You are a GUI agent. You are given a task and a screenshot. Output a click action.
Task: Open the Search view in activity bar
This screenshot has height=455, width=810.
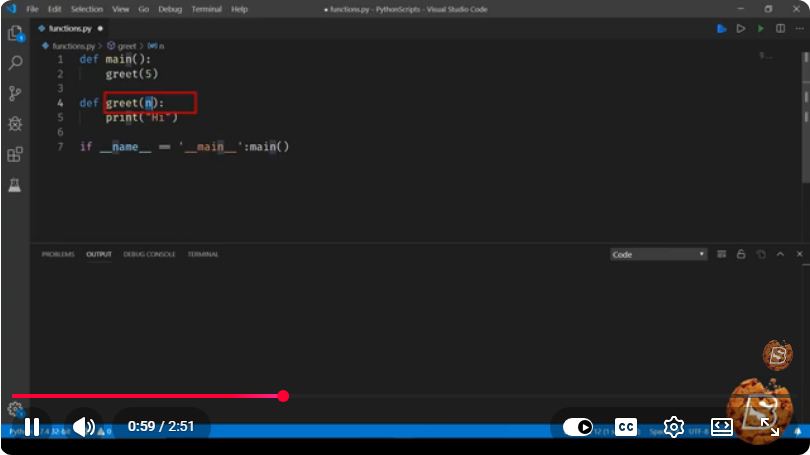coord(15,63)
